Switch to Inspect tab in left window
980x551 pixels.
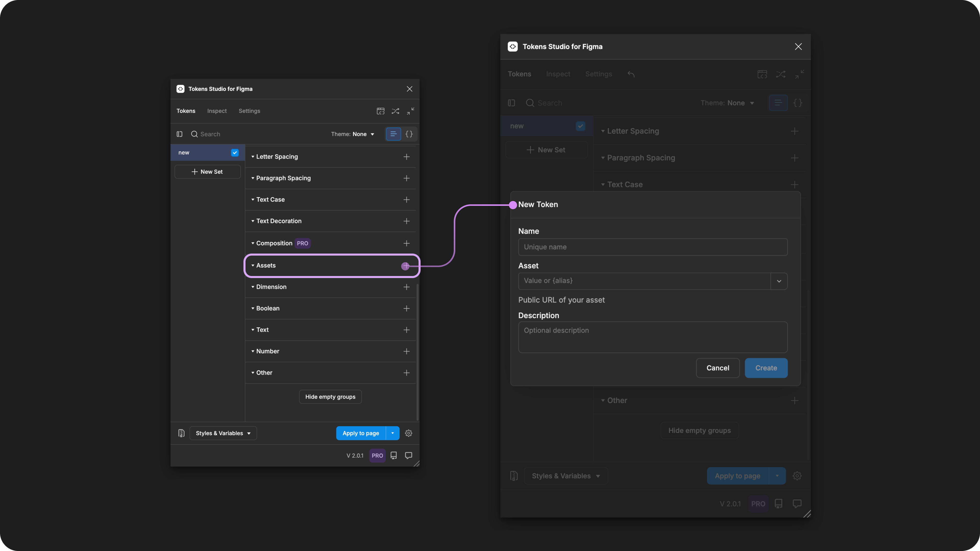pos(217,111)
